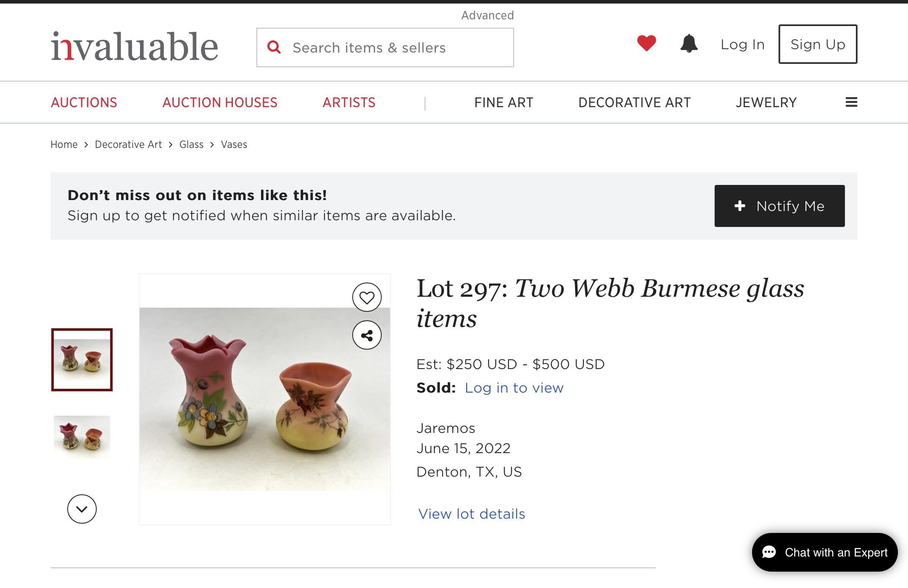The width and height of the screenshot is (908, 588).
Task: Click the invaluable logo
Action: 135,46
